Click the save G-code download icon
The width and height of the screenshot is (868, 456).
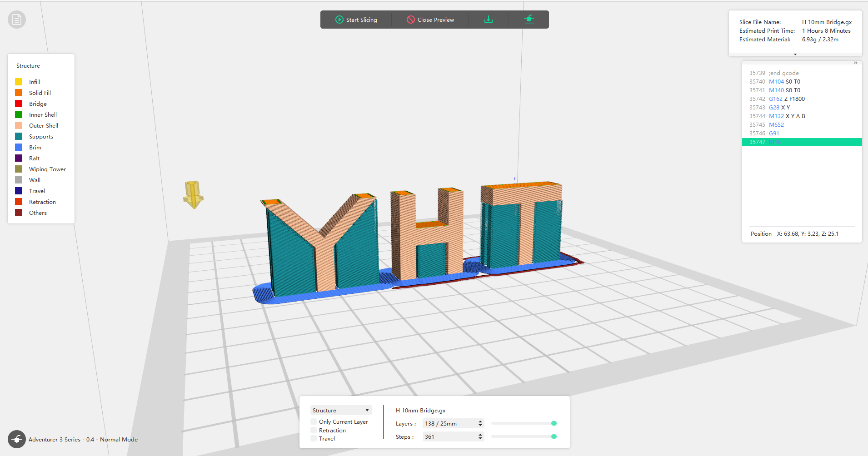[x=489, y=20]
